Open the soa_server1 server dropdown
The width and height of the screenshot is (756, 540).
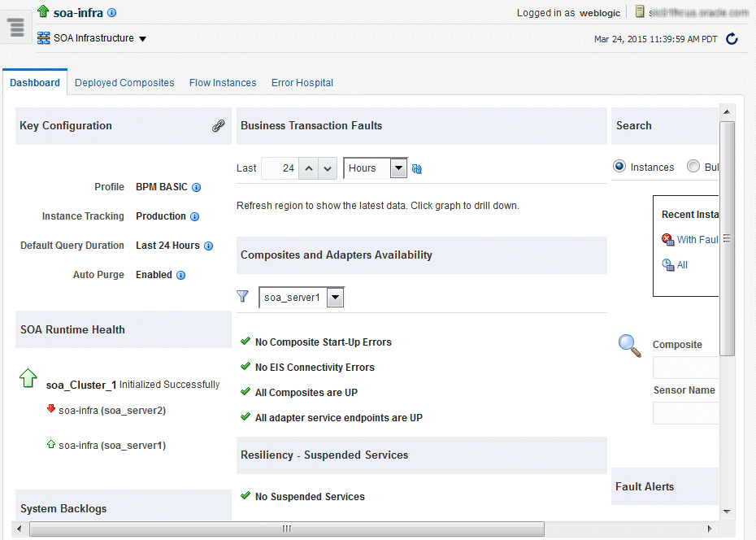click(335, 298)
